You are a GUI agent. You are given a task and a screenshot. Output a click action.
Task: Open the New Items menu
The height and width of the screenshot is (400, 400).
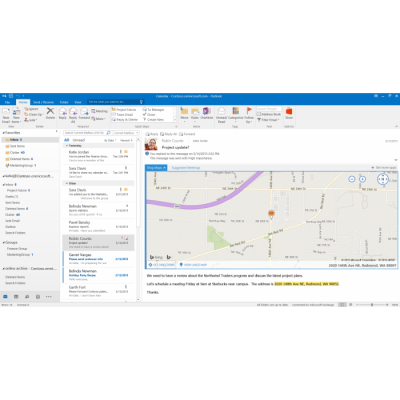[x=16, y=115]
